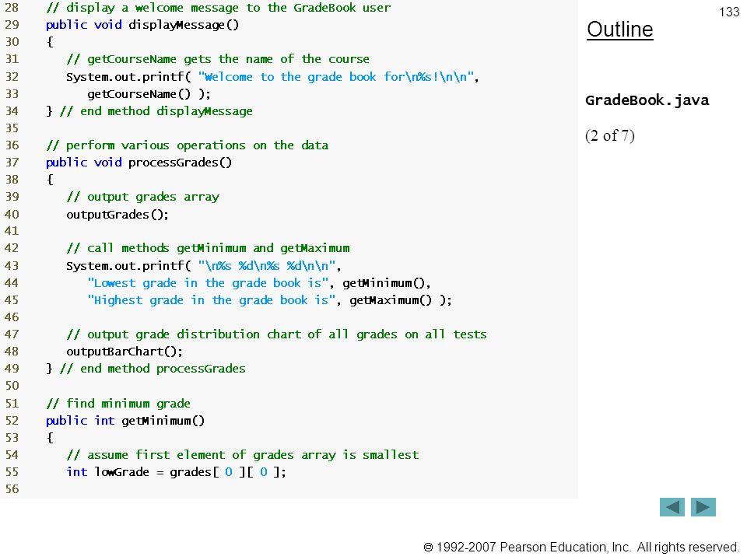The height and width of the screenshot is (560, 747).
Task: Select the comment "display a welcome message" line
Action: (x=218, y=8)
